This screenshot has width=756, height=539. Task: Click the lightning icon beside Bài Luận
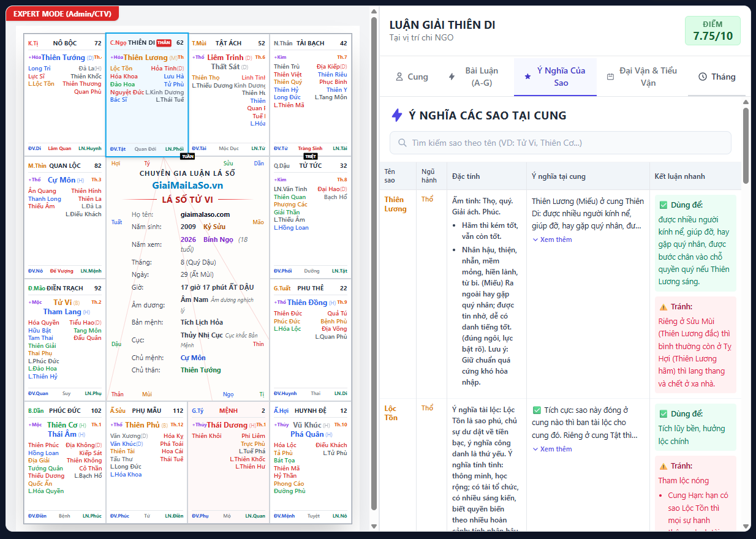tap(452, 77)
